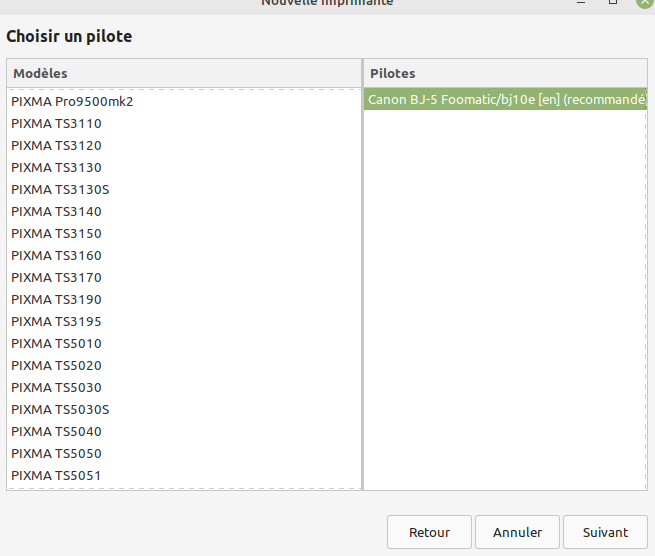This screenshot has height=556, width=655.
Task: Pick the PIXMA TS5040 model
Action: 56,431
